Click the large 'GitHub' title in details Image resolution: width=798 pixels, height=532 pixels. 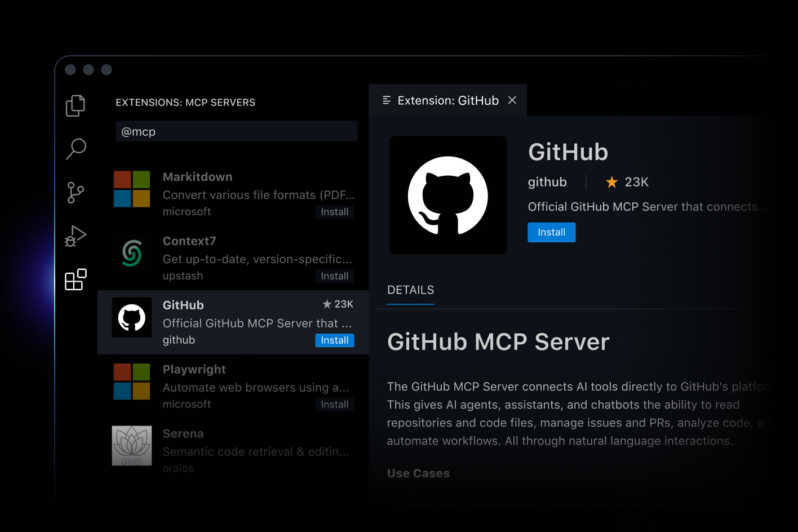pos(568,152)
